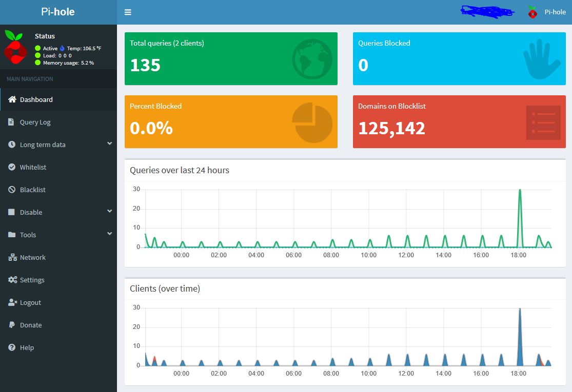Click the Blacklist ban icon
Screen dimensions: 572x392
coord(12,190)
